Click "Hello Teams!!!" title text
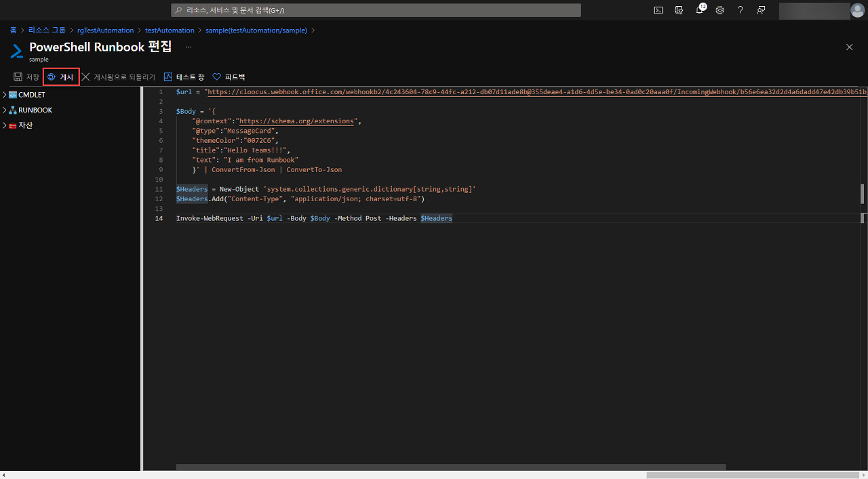Image resolution: width=868 pixels, height=479 pixels. pos(256,150)
